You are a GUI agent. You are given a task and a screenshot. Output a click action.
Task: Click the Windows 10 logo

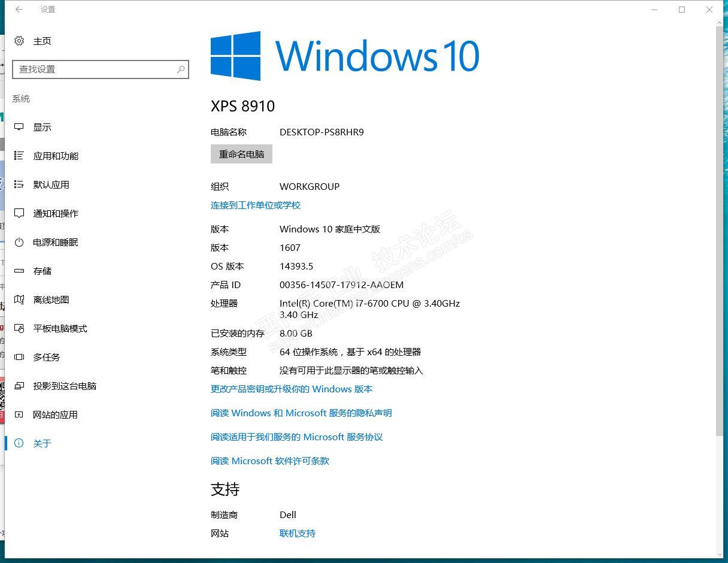345,56
